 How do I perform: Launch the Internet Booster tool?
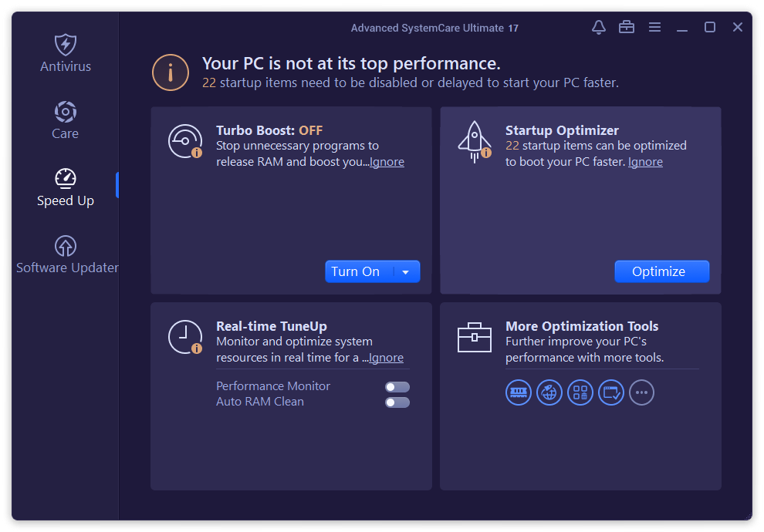[549, 392]
